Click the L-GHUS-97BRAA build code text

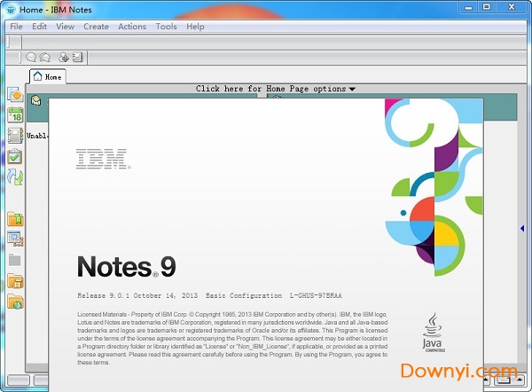pyautogui.click(x=316, y=295)
